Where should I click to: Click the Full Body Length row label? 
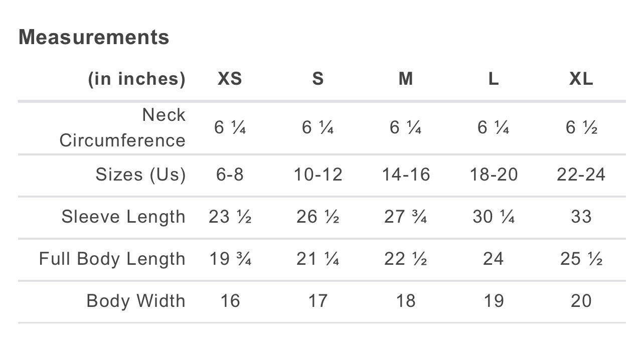112,259
